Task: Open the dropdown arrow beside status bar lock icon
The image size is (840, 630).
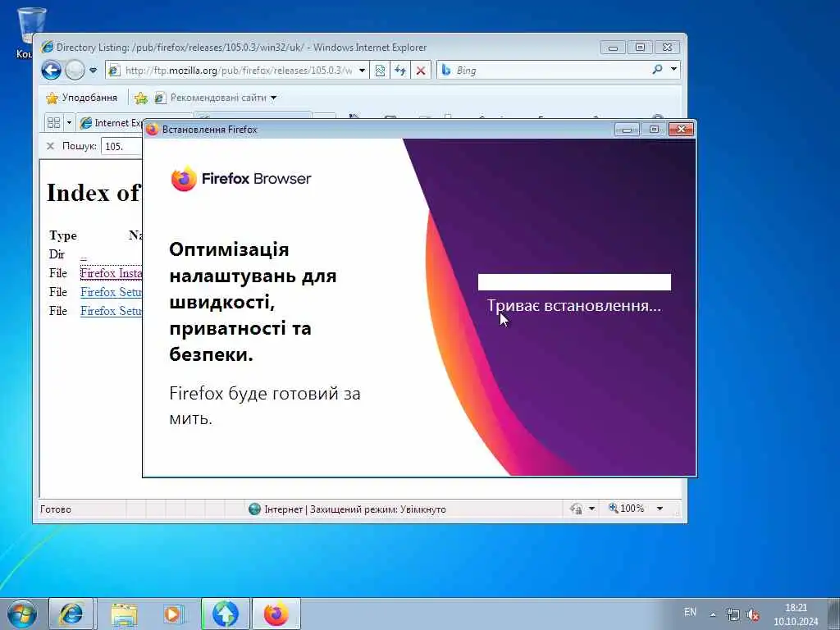Action: [592, 509]
